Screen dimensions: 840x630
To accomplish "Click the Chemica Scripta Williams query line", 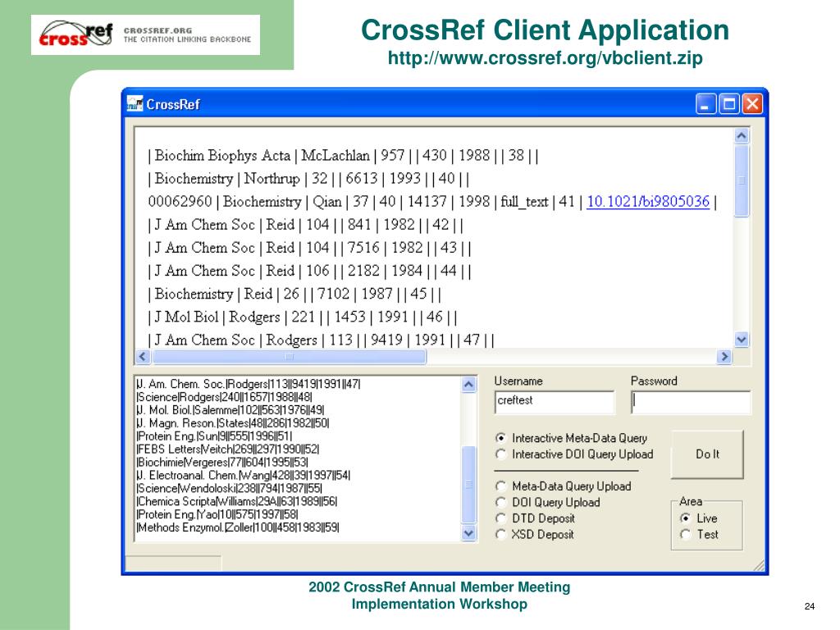I will [x=237, y=501].
